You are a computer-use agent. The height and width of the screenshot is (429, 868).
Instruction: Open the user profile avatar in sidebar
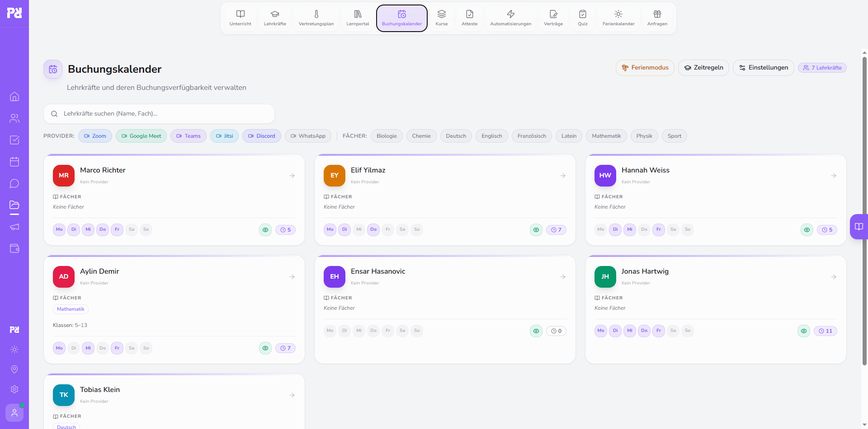(14, 413)
